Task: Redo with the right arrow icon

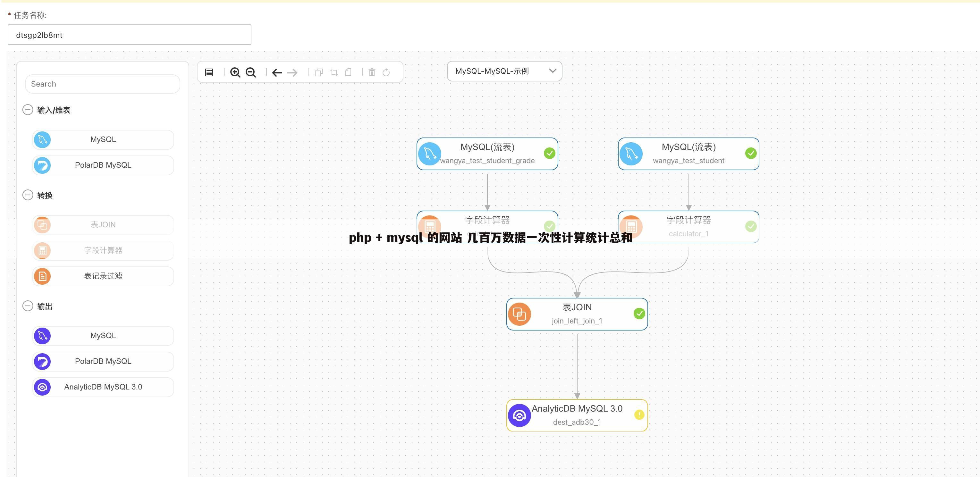Action: (x=292, y=72)
